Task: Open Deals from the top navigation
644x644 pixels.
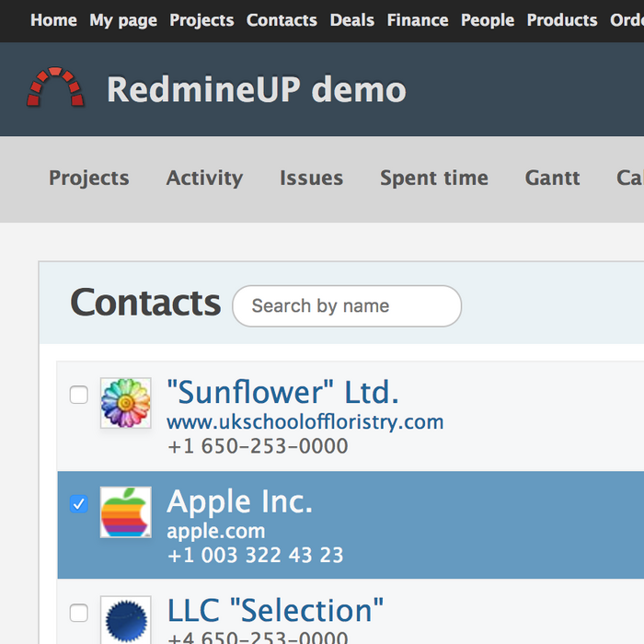Action: (352, 20)
